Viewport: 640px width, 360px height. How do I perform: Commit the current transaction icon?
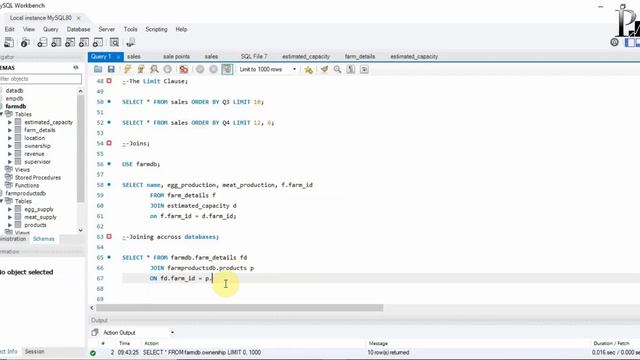tap(200, 69)
